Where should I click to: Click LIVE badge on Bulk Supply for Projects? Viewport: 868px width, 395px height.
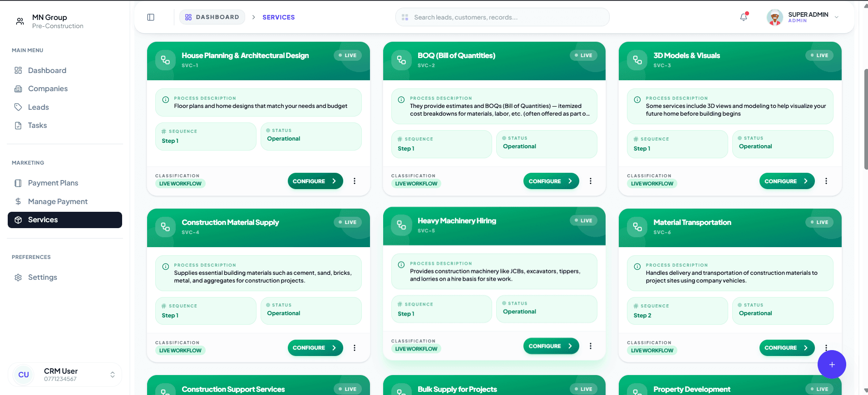click(x=584, y=389)
